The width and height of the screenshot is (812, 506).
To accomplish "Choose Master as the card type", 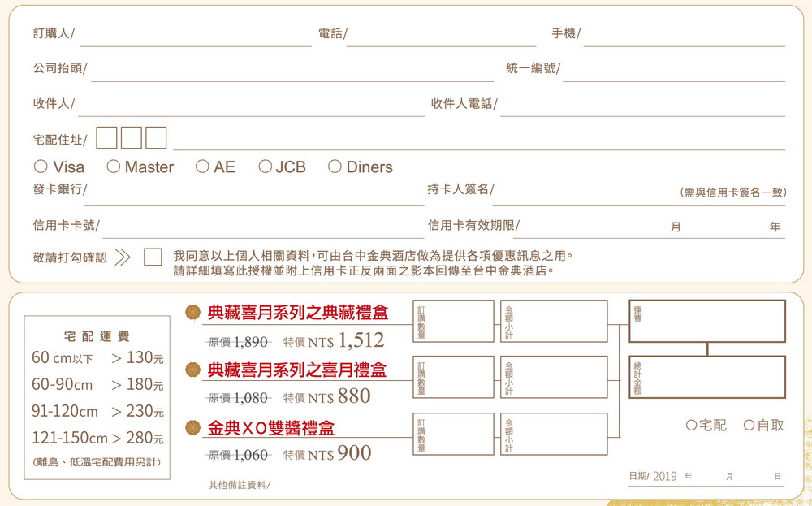I will coord(114,167).
